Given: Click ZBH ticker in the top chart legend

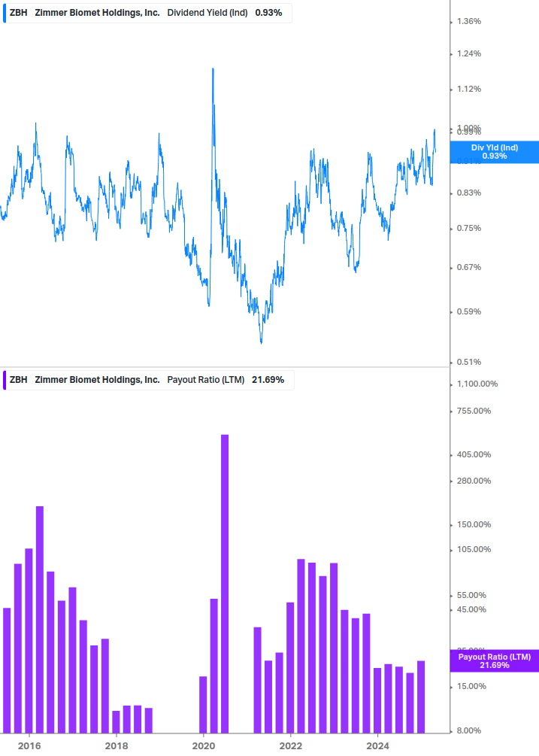Looking at the screenshot, I should pos(18,13).
